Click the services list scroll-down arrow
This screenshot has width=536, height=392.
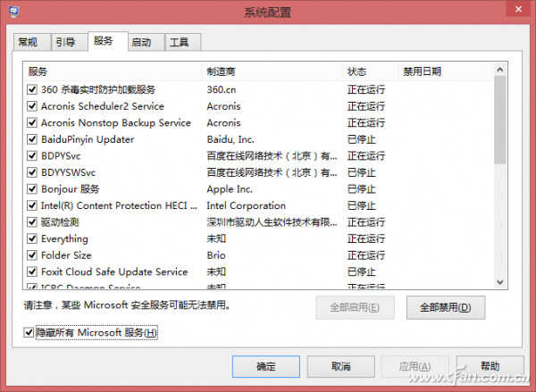(500, 282)
